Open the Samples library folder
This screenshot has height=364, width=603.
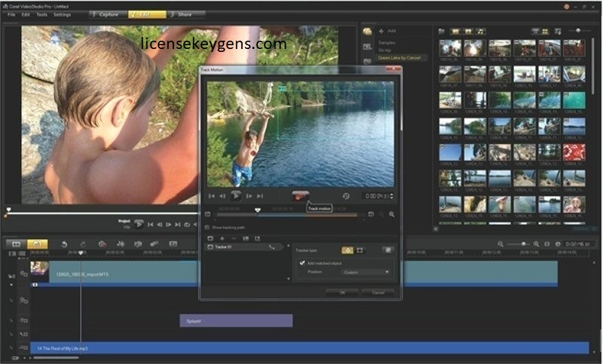click(x=387, y=43)
